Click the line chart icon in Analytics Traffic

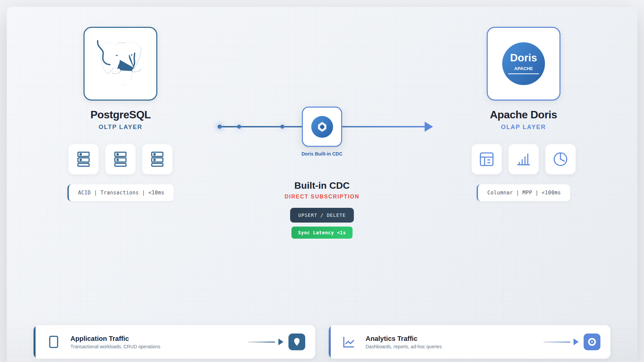[349, 342]
